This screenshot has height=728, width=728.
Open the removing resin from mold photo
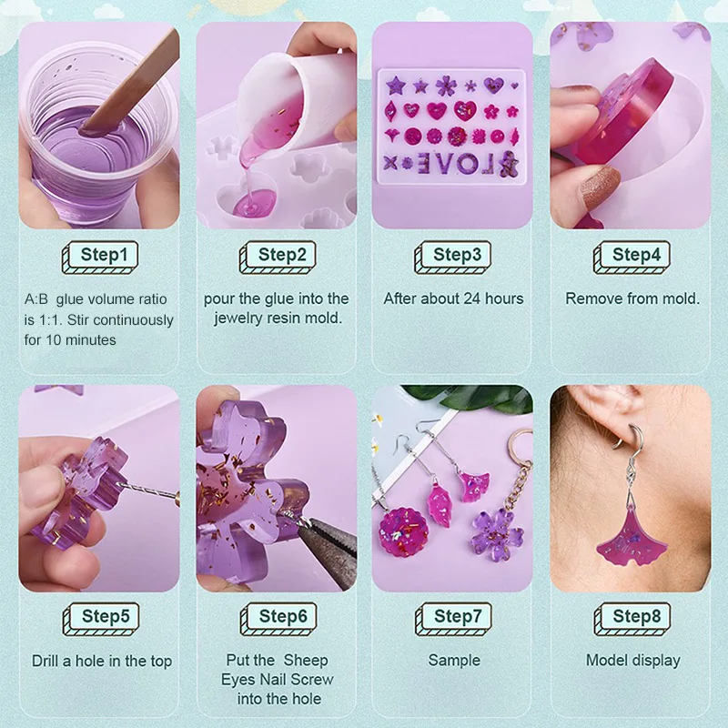[x=631, y=126]
